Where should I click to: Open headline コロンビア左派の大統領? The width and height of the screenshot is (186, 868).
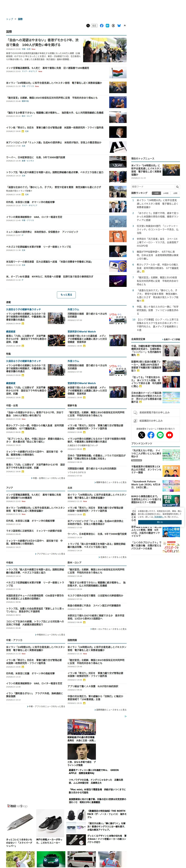35,623
